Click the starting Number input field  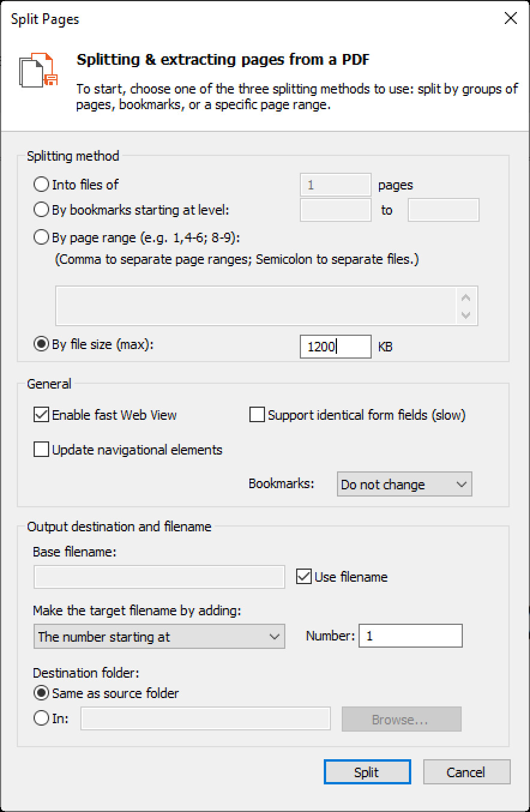tap(410, 636)
